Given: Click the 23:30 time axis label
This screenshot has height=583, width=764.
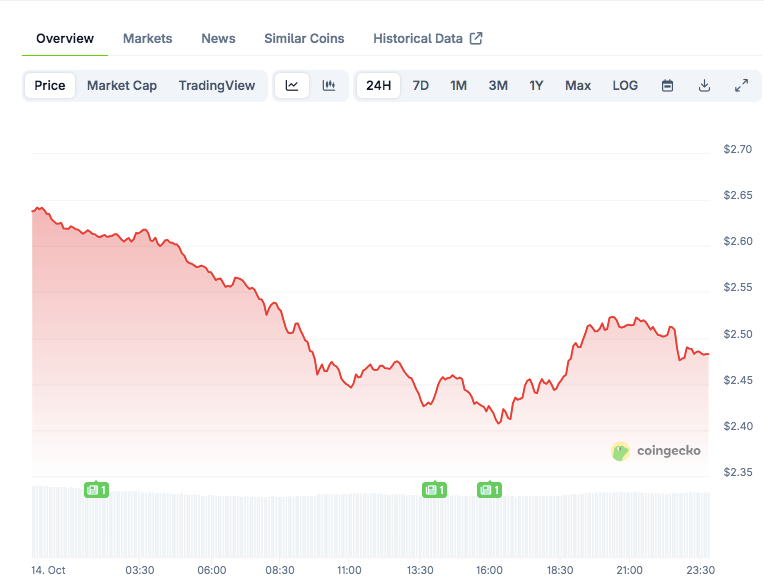Looking at the screenshot, I should tap(701, 570).
